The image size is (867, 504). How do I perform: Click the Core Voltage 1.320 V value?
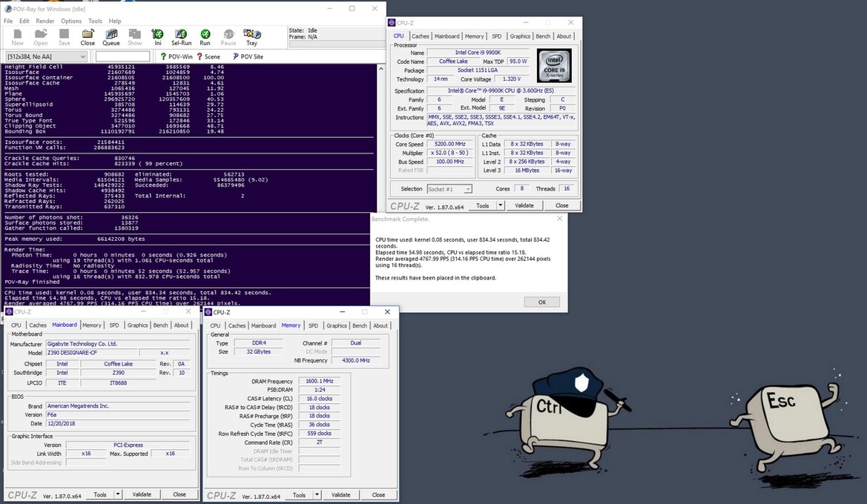pos(512,79)
